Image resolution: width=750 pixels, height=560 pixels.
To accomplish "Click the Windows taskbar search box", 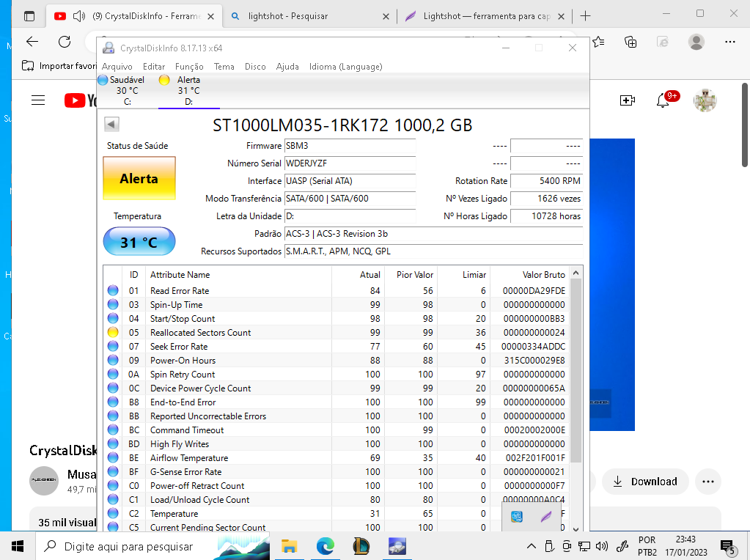I will [153, 546].
